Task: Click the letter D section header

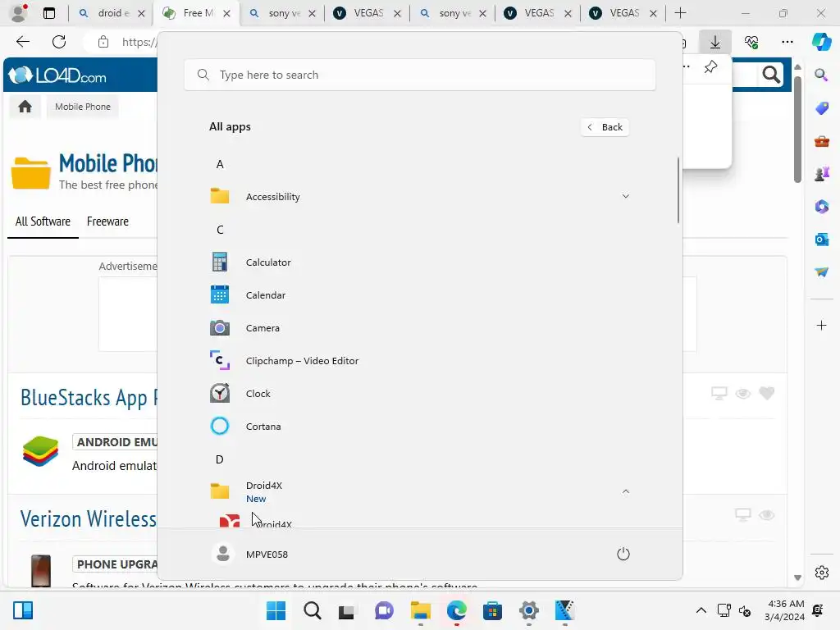Action: click(220, 459)
